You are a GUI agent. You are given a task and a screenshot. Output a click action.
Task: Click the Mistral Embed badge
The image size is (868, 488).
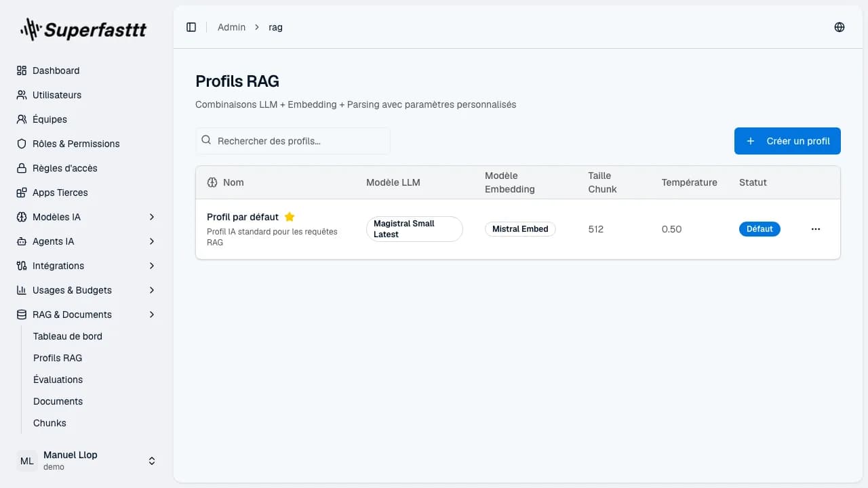pos(520,229)
